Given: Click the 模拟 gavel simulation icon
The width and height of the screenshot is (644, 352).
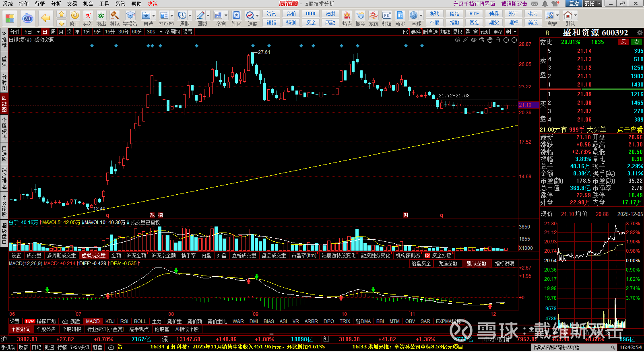Looking at the screenshot, I should (115, 15).
